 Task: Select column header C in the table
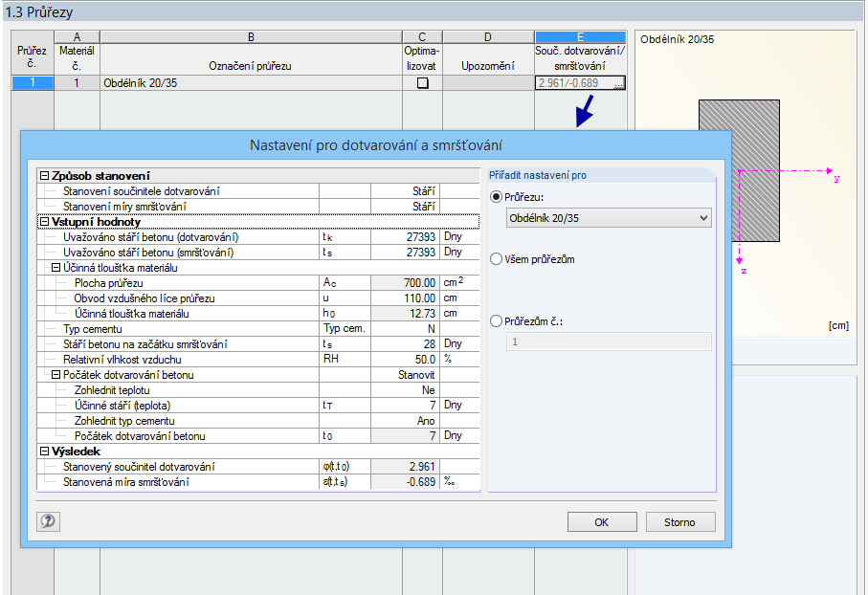[422, 37]
